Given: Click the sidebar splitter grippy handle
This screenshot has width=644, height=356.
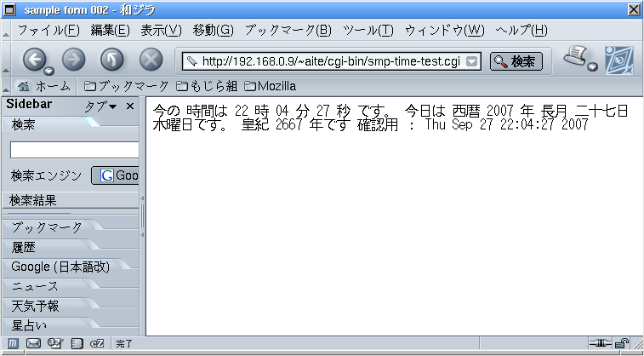Looking at the screenshot, I should 143,216.
